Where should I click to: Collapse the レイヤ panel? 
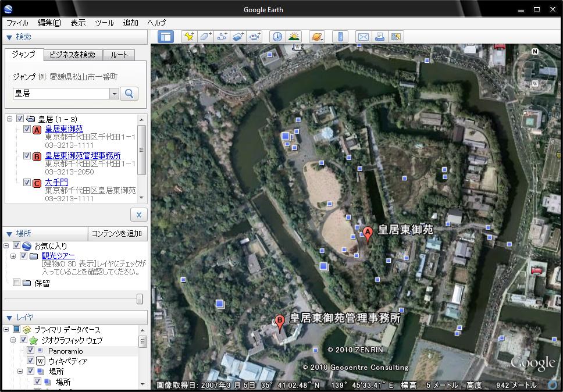coord(9,318)
